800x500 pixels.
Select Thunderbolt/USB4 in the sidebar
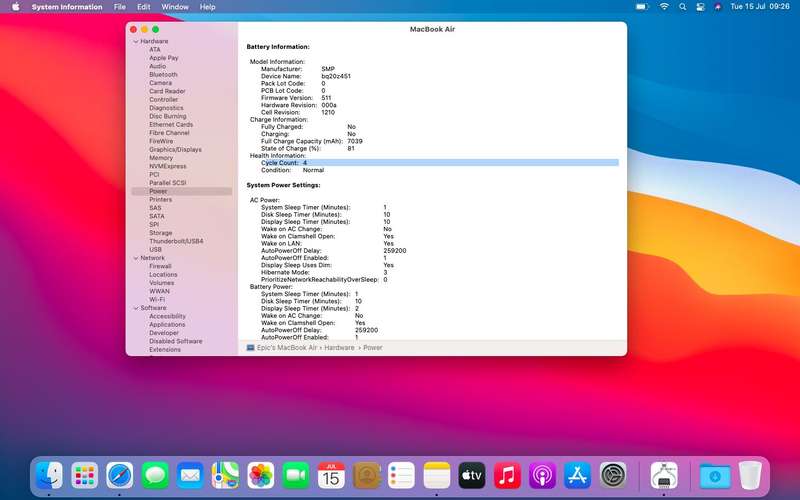pyautogui.click(x=176, y=241)
